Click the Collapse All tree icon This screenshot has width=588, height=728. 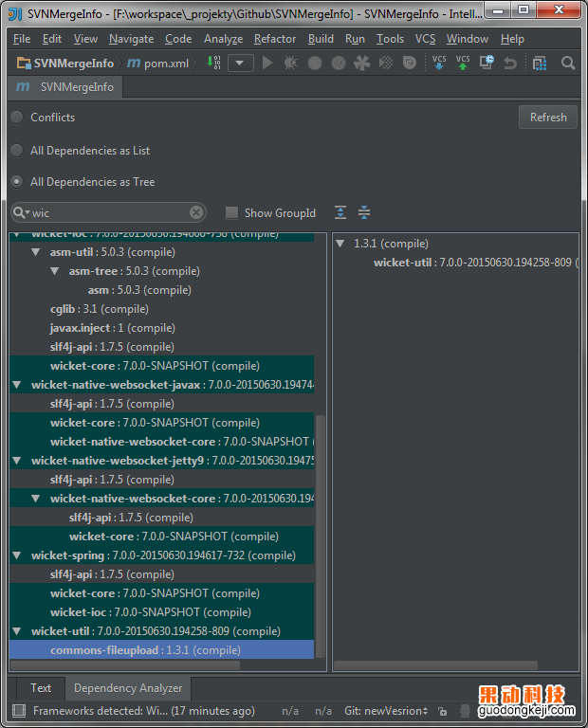click(364, 213)
